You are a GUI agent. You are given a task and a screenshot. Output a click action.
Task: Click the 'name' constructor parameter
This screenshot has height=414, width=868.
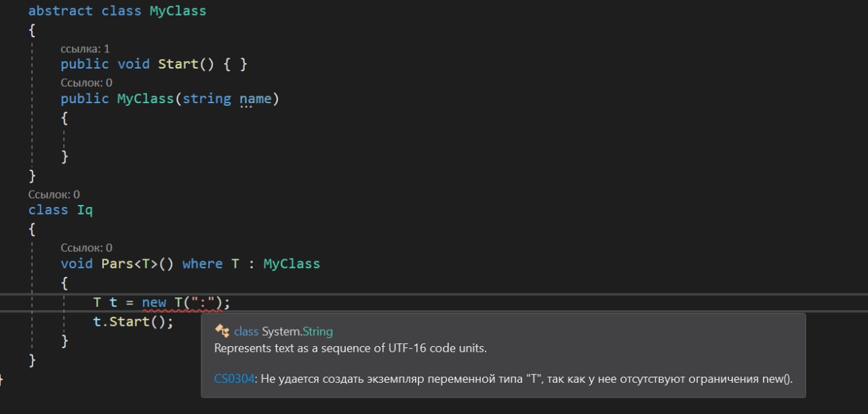pyautogui.click(x=255, y=99)
